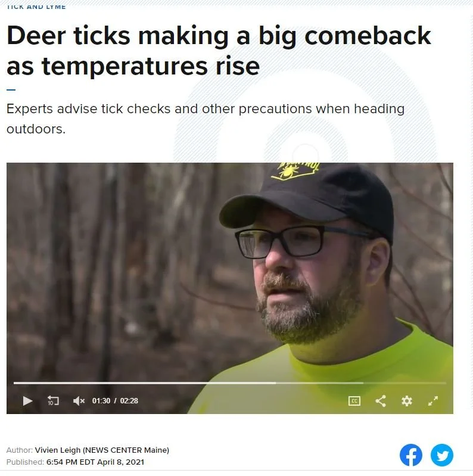Open the Tick and Lyme section link

[36, 7]
